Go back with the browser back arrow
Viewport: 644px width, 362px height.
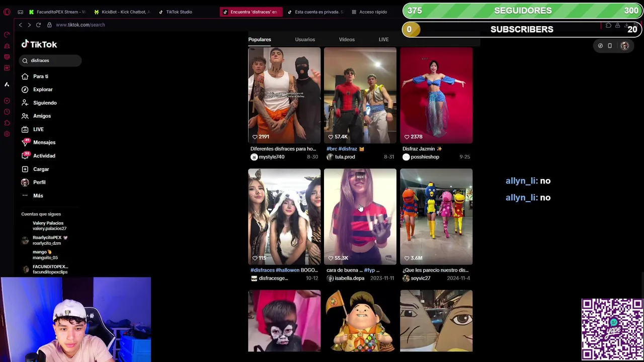tap(20, 25)
